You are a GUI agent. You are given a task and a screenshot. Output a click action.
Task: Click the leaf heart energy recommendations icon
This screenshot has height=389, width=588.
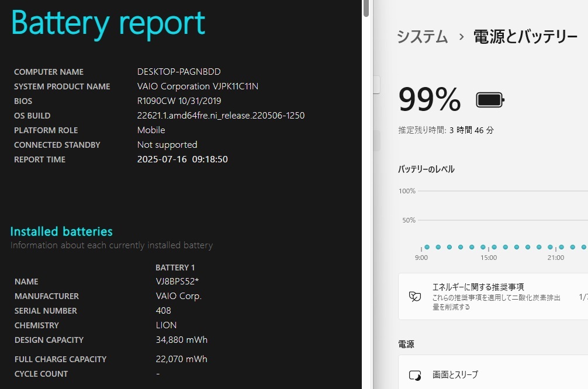tap(415, 297)
